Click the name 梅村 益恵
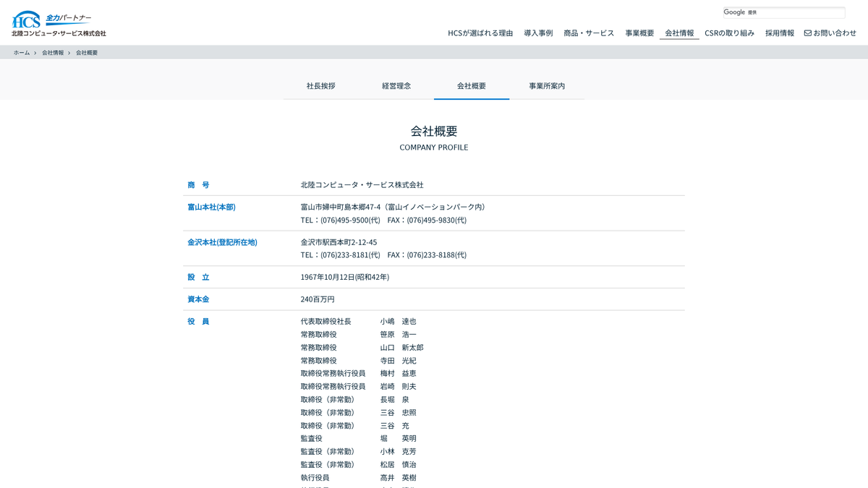Viewport: 868px width, 488px height. (x=399, y=373)
